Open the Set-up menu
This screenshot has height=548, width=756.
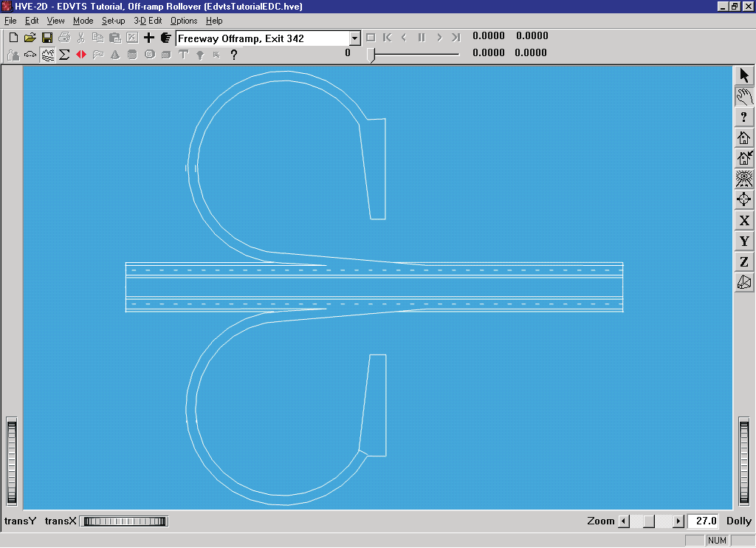(x=113, y=21)
